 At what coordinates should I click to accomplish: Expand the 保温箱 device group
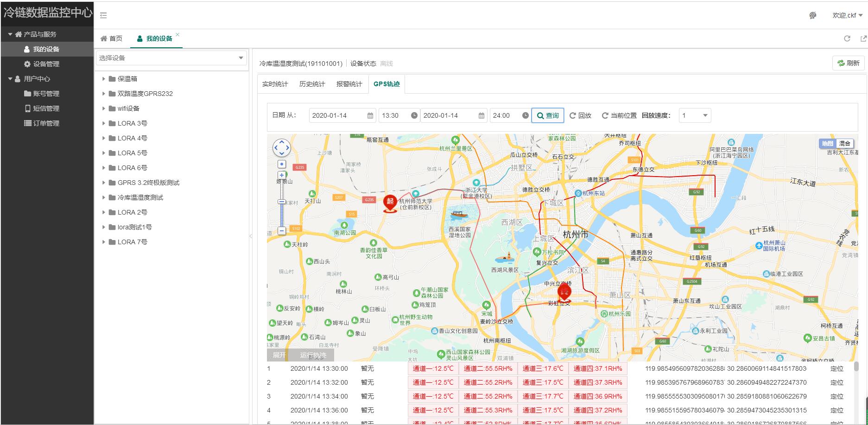103,78
